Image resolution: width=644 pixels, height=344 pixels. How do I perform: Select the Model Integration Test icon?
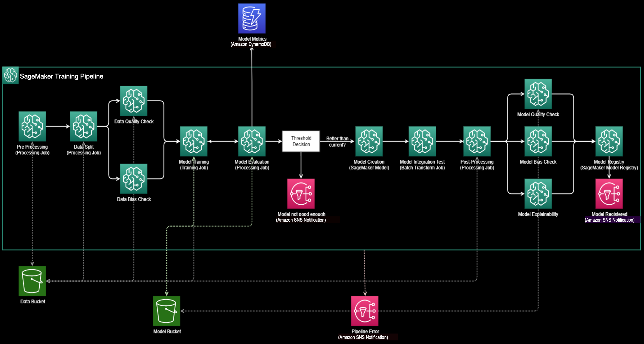(x=422, y=141)
